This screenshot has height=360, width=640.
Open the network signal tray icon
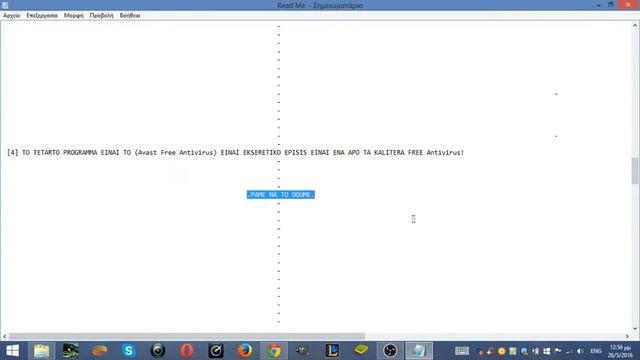coord(569,351)
